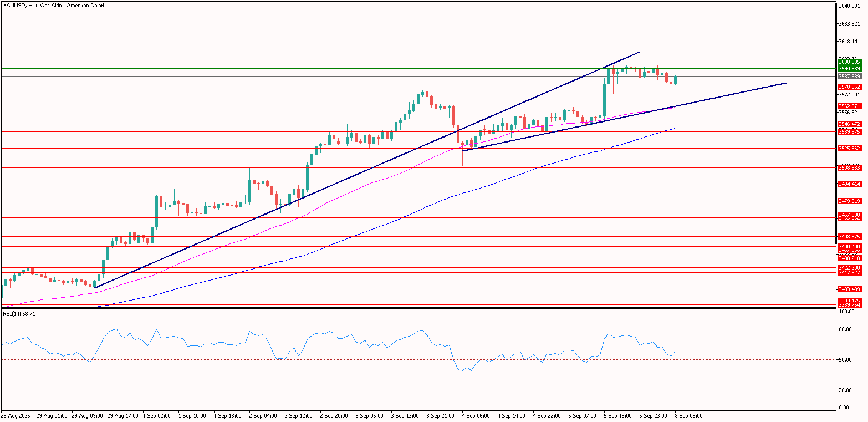This screenshot has height=422, width=868.
Task: Click the 29 Aug 01:00 time label
Action: tap(52, 415)
